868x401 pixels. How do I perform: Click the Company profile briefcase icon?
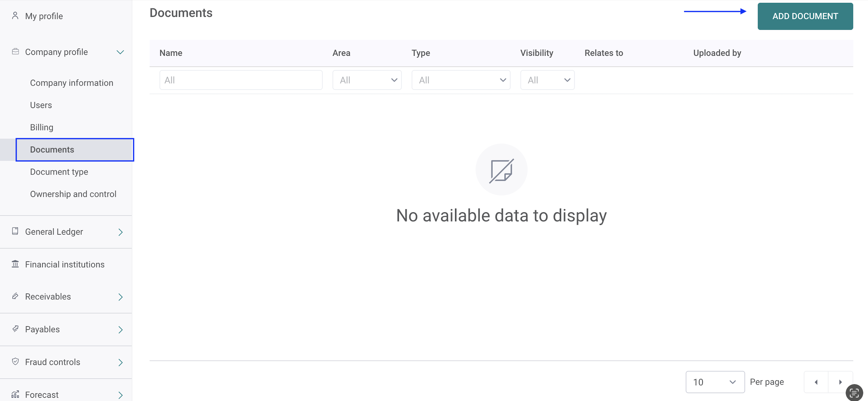(x=15, y=51)
